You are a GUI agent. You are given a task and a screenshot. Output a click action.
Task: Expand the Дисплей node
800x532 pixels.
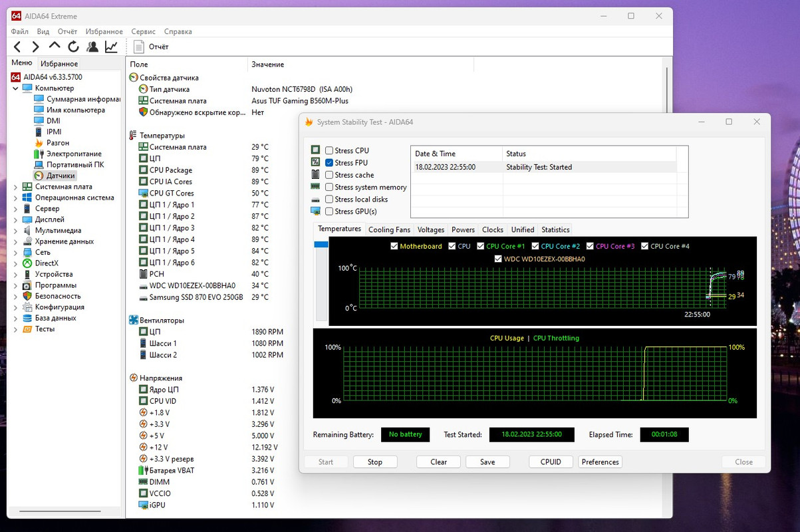pyautogui.click(x=17, y=219)
